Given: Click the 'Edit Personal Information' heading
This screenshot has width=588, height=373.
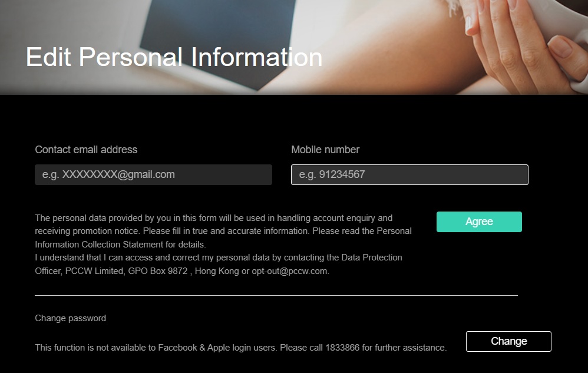Looking at the screenshot, I should coord(174,57).
